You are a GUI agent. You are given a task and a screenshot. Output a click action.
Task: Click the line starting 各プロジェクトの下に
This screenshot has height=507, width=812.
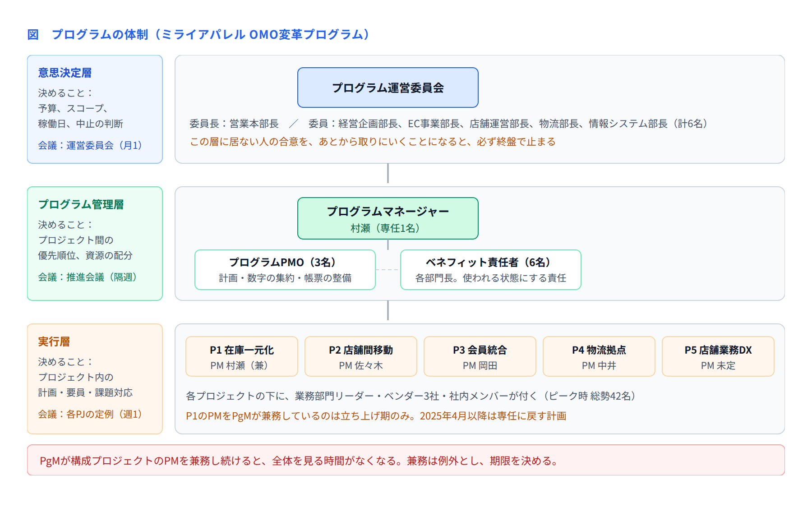coord(411,396)
